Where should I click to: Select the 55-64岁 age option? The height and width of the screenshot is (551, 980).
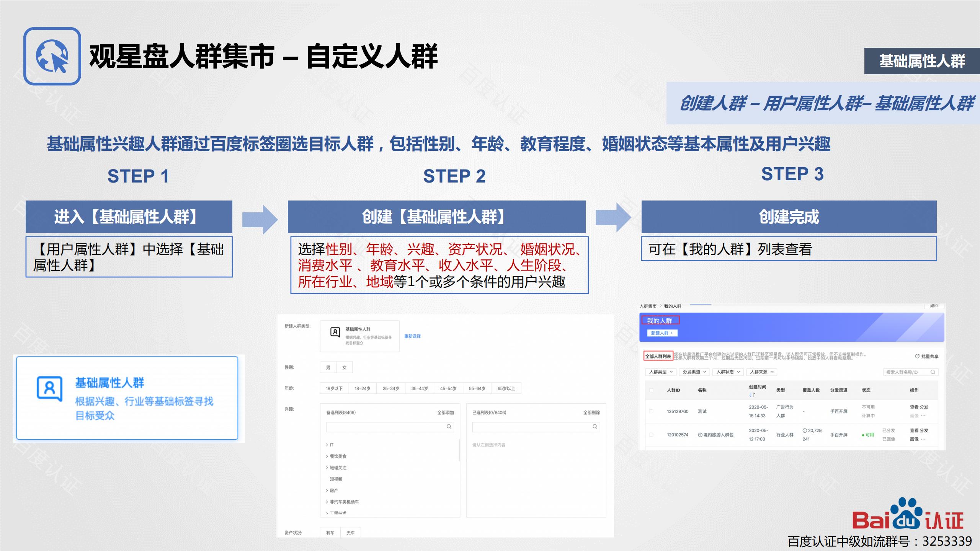point(477,388)
